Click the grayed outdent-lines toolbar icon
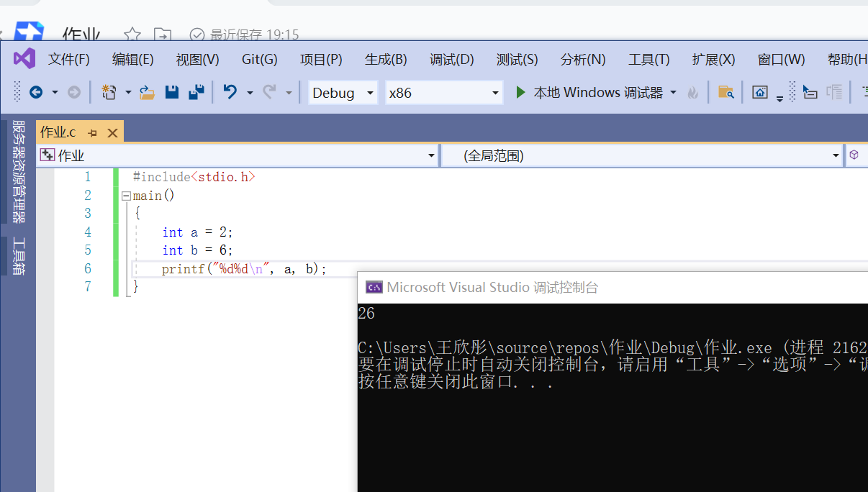The image size is (868, 492). (835, 92)
